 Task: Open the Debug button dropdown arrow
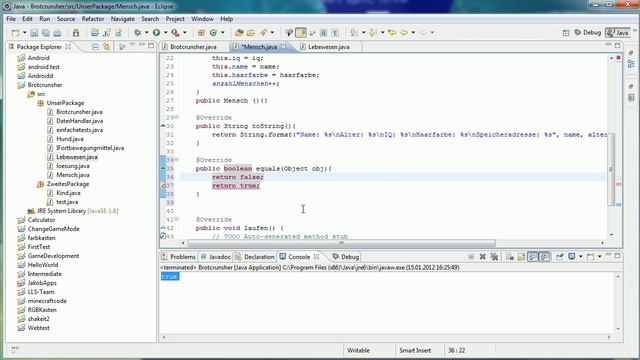click(x=147, y=33)
